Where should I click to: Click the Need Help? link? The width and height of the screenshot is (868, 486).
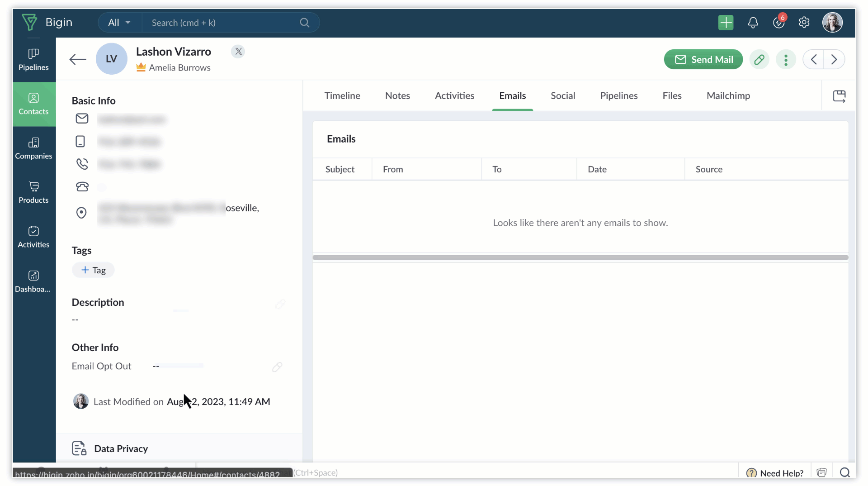(x=782, y=473)
